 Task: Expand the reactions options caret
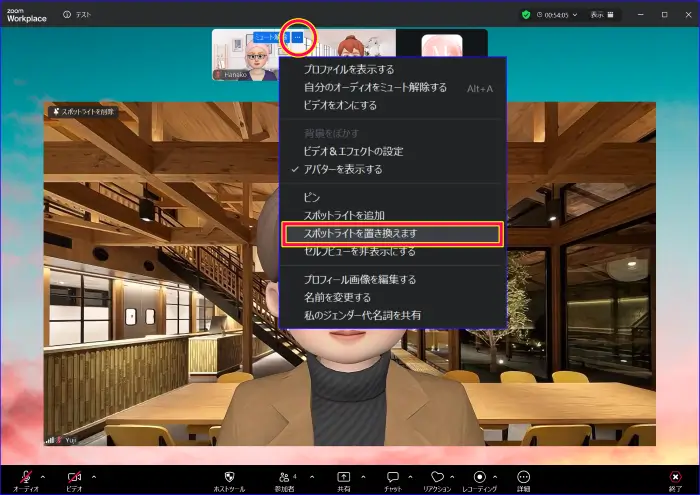point(452,477)
